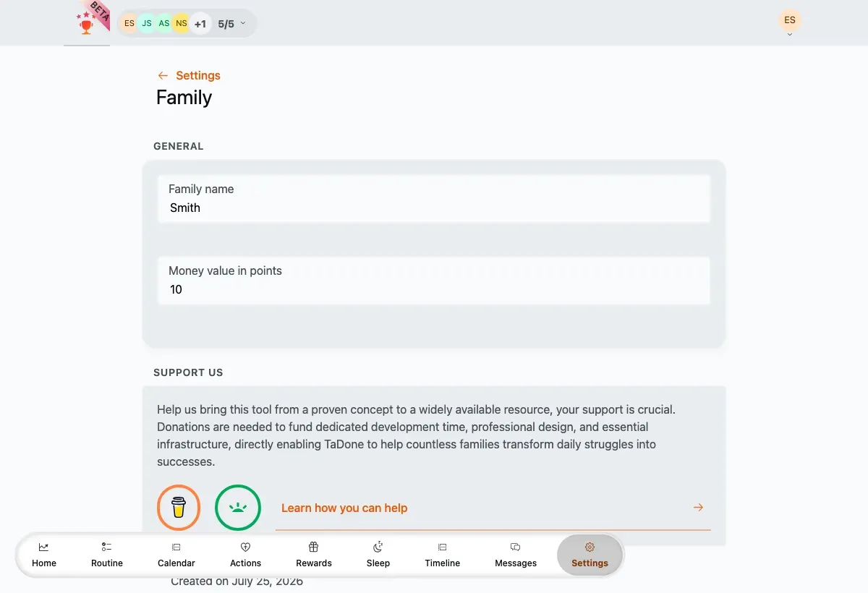868x593 pixels.
Task: Open the Calendar tab
Action: [176, 555]
